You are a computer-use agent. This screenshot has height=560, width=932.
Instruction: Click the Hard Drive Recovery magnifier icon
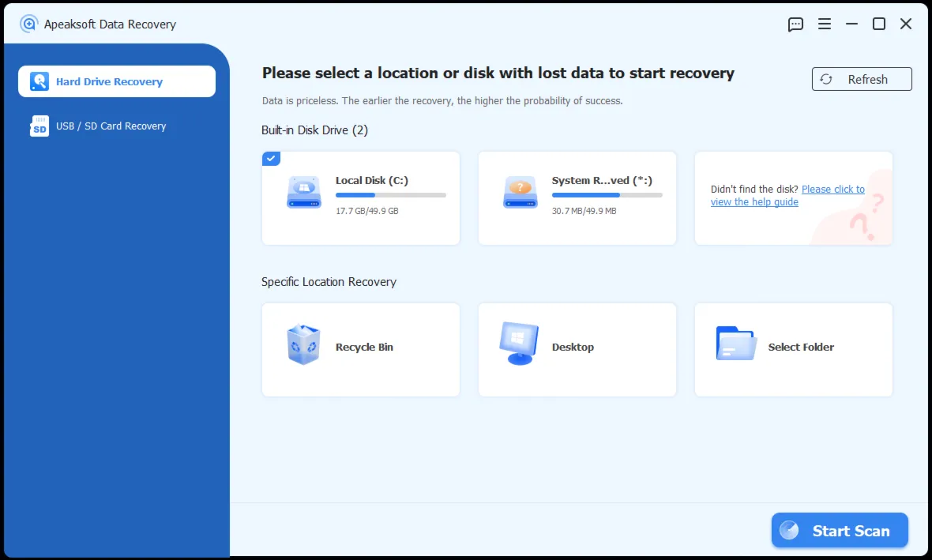tap(39, 81)
